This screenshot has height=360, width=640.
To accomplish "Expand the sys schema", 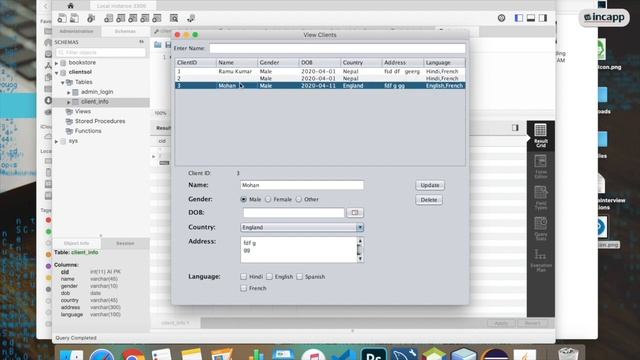I will pyautogui.click(x=56, y=141).
